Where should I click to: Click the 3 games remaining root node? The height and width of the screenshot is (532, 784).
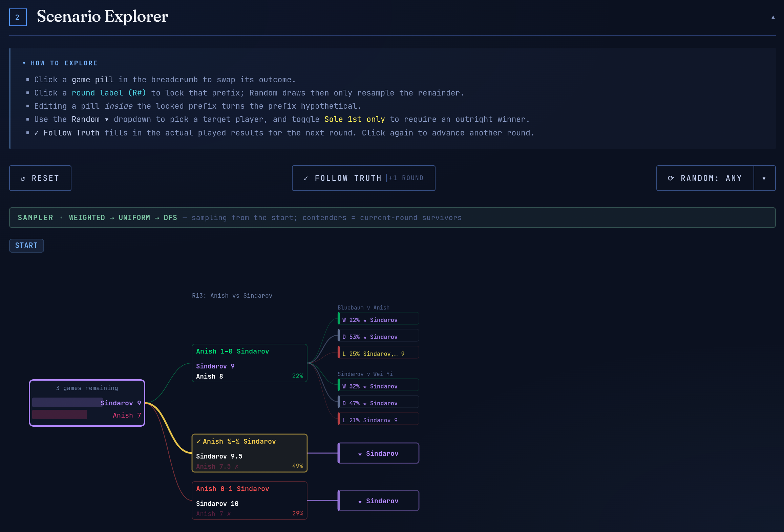87,403
